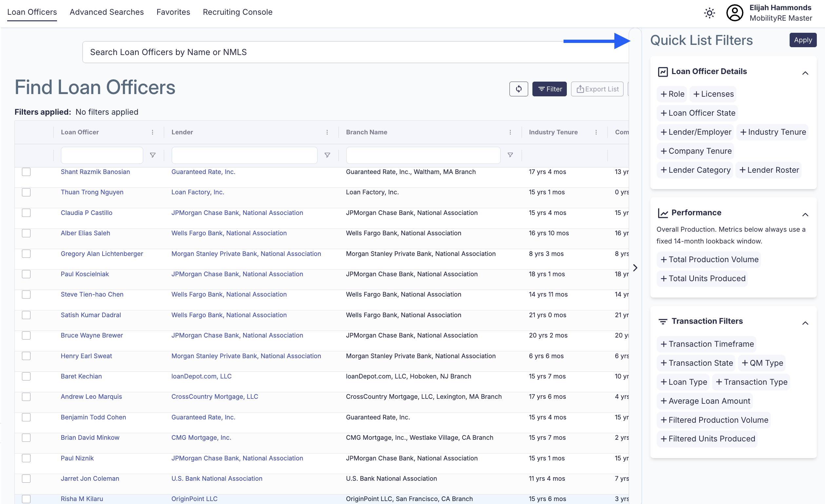Check the box for Shant Razmik Banosian

tap(26, 172)
